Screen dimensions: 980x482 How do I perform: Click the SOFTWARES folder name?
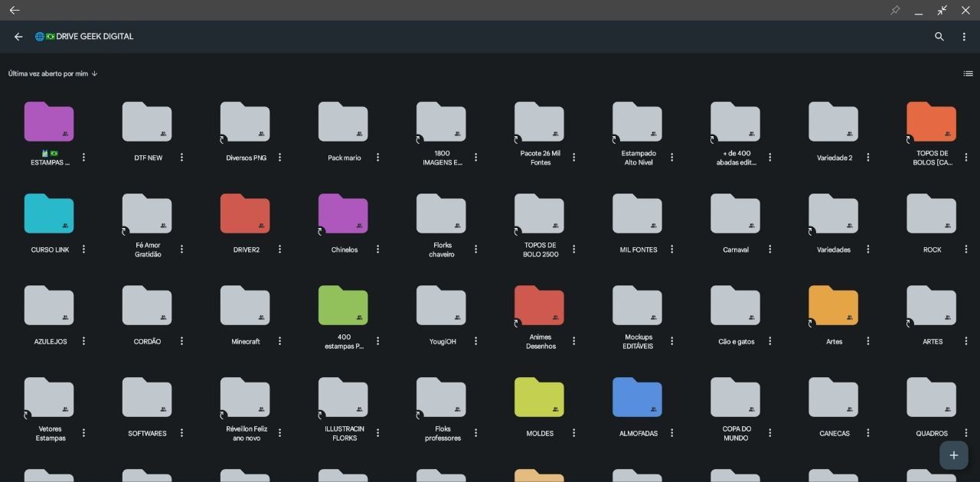(x=147, y=434)
